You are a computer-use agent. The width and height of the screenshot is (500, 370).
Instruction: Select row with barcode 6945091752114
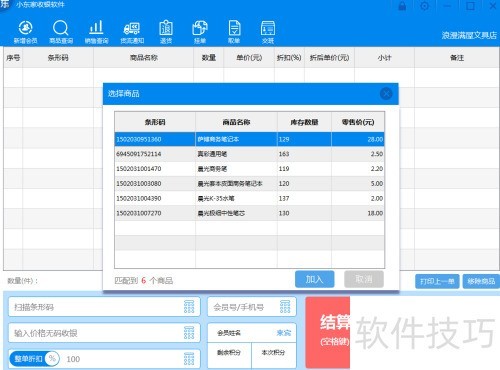click(249, 154)
